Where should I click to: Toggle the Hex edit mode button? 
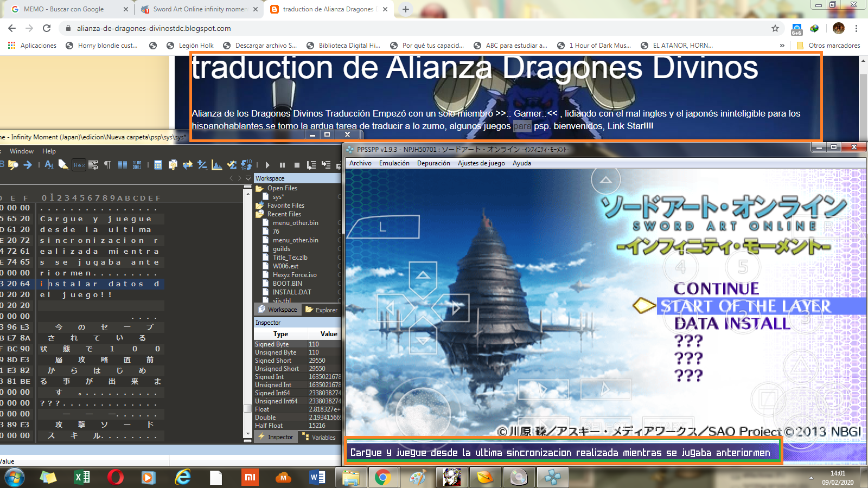pyautogui.click(x=79, y=165)
